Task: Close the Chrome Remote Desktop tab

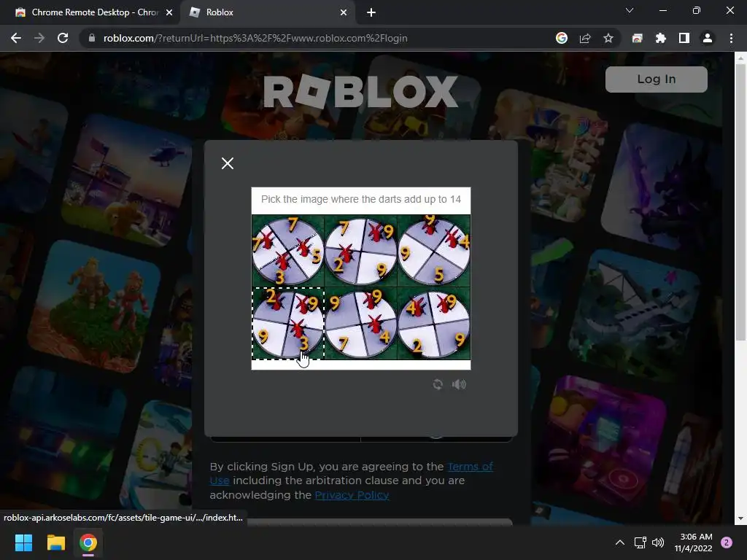Action: tap(169, 12)
